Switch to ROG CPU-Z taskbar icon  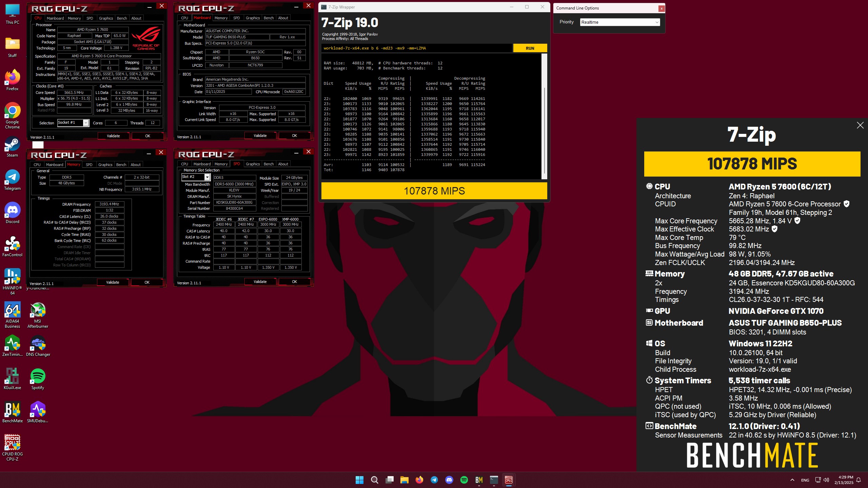tap(509, 480)
